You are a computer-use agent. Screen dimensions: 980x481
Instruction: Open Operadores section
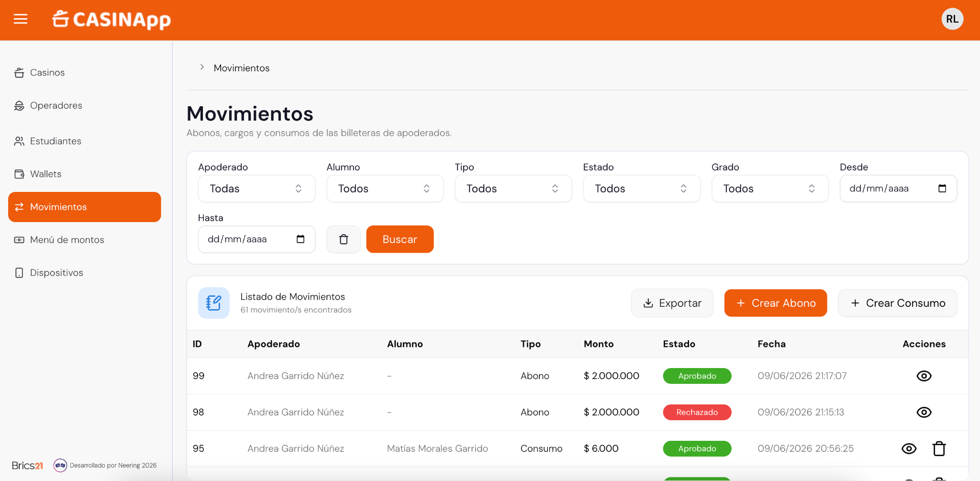tap(85, 105)
